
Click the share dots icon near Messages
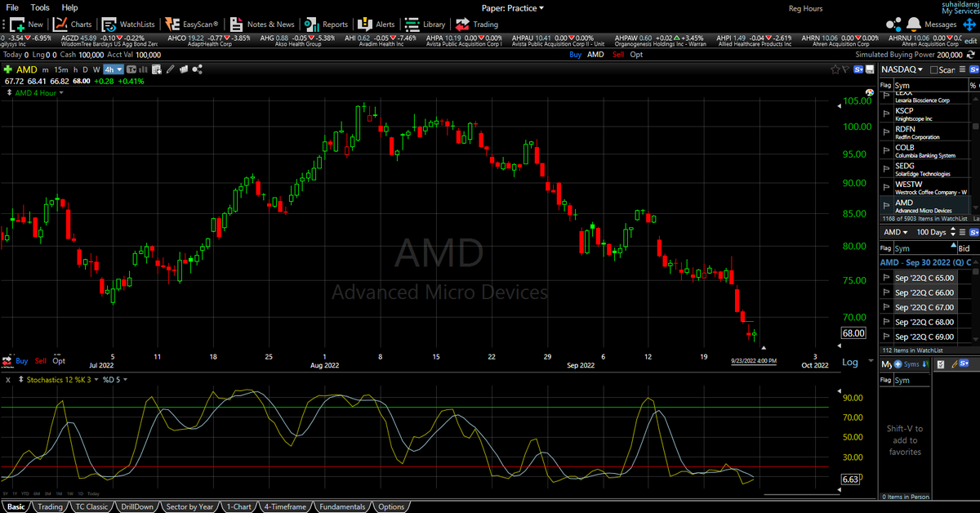pos(893,25)
